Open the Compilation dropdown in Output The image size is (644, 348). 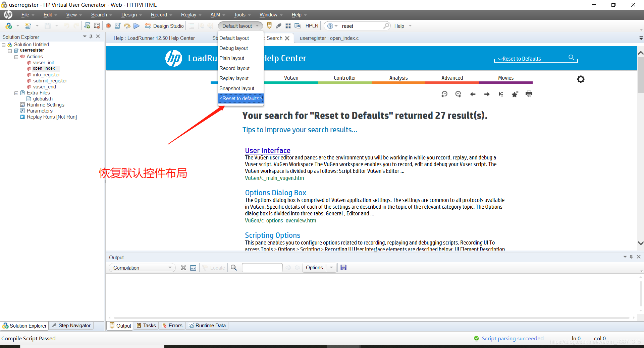point(142,268)
